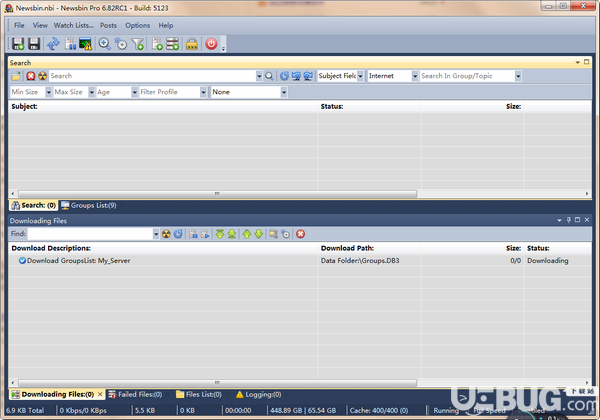Switch to the Failed Files:(0) tab
The image size is (600, 420).
[135, 394]
